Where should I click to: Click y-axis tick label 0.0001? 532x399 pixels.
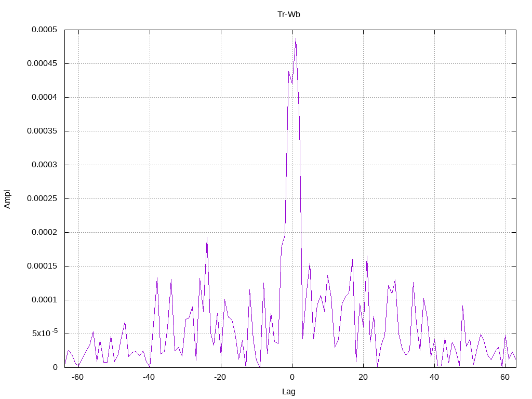click(x=45, y=300)
